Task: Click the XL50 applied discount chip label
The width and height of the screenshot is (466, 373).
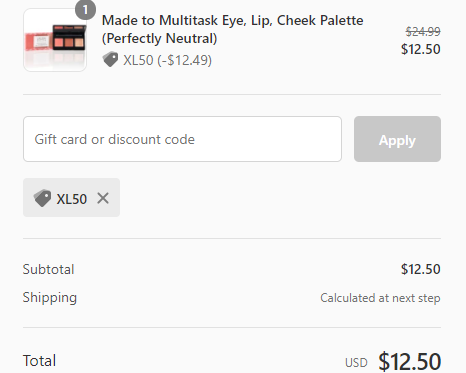Action: pyautogui.click(x=72, y=199)
